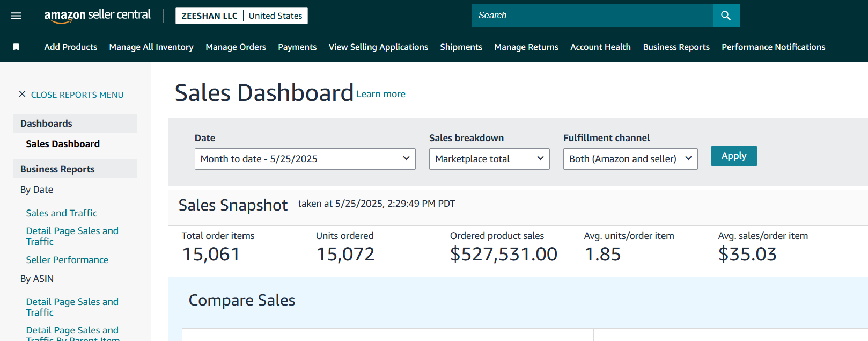Open the Fulfillment channel dropdown

630,159
